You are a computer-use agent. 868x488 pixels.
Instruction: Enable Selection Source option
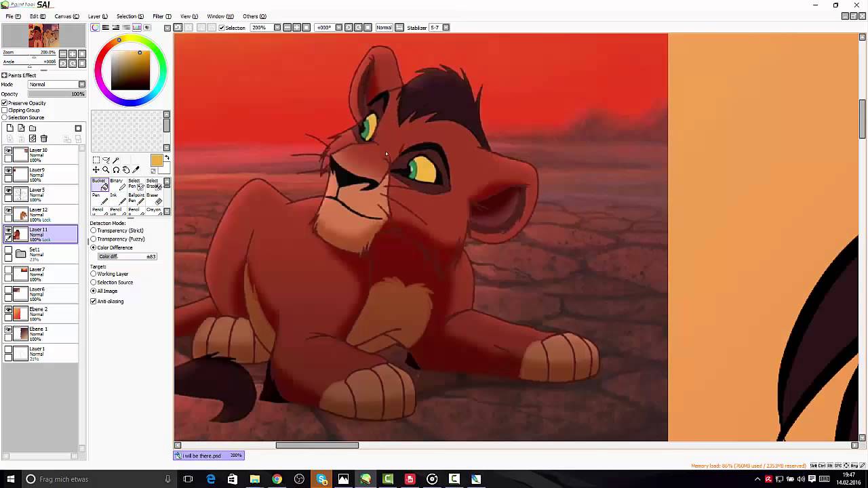(4, 118)
